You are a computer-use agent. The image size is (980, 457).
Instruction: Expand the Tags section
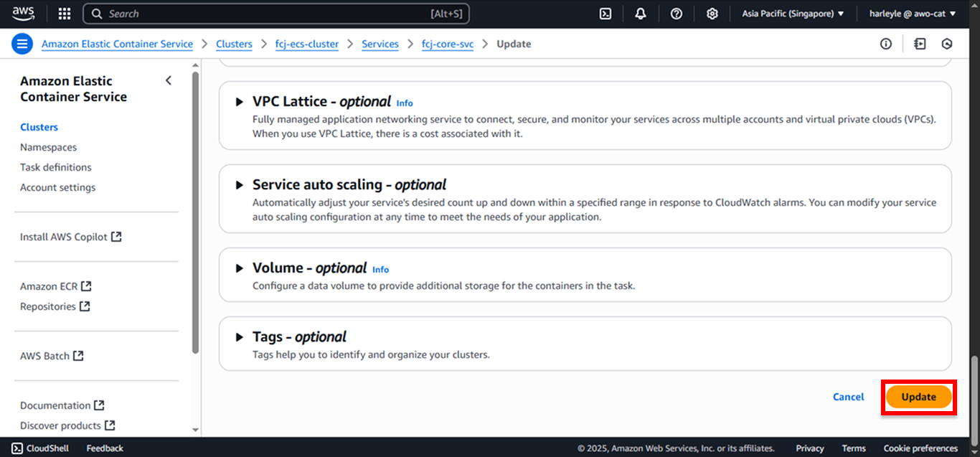[240, 337]
